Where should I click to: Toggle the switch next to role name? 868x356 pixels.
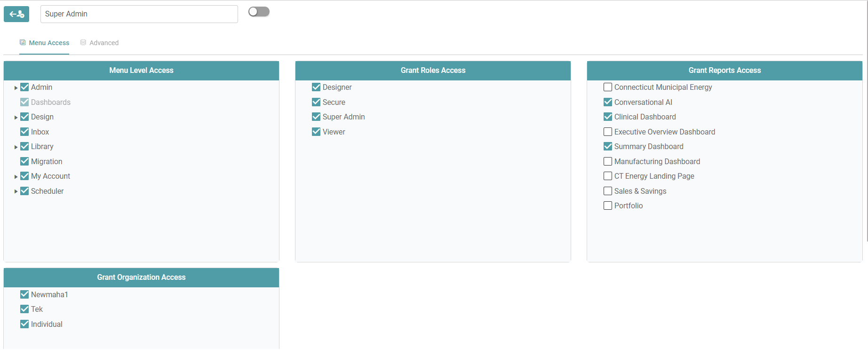(x=259, y=12)
